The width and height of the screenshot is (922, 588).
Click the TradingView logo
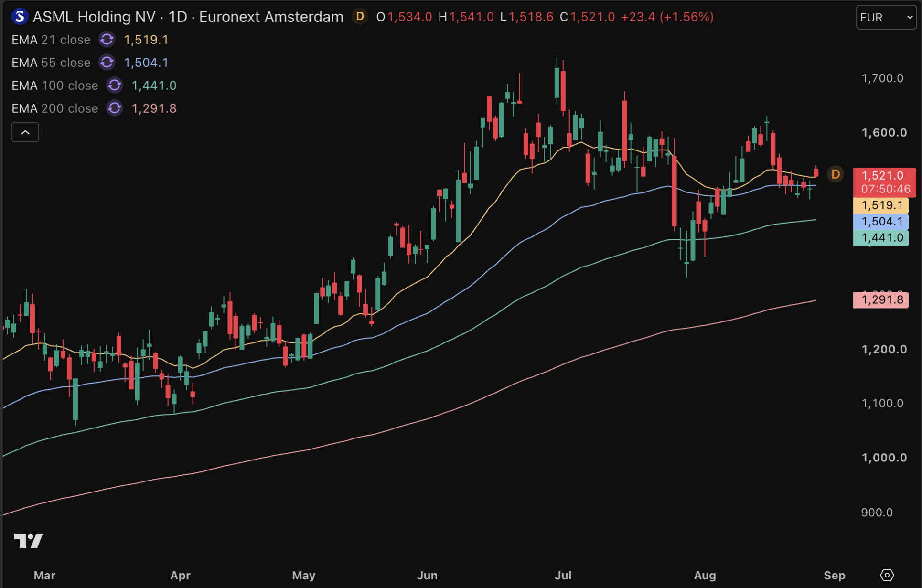tap(29, 540)
